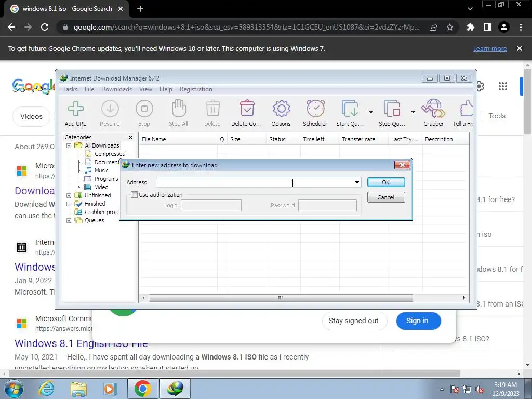Viewport: 532px width, 399px height.
Task: Click the Status column header
Action: [283, 139]
